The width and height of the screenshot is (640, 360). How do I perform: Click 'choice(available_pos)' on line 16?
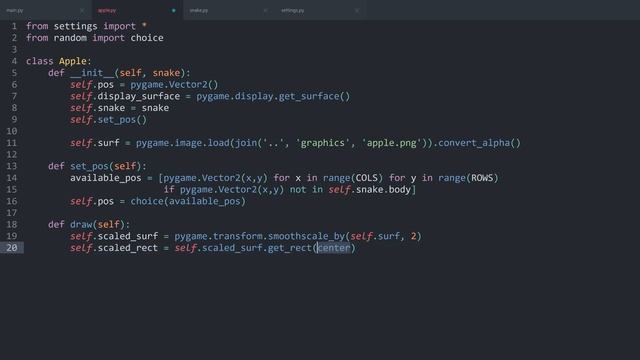click(188, 201)
